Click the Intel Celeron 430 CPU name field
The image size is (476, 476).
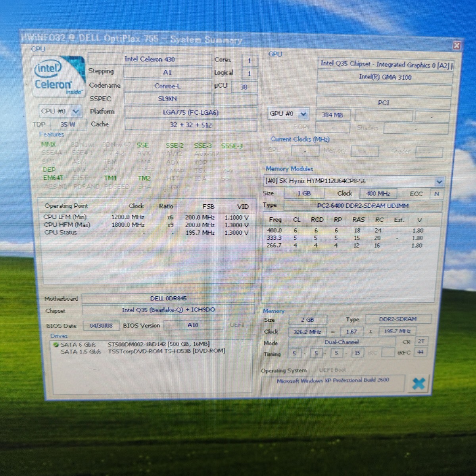(x=150, y=59)
